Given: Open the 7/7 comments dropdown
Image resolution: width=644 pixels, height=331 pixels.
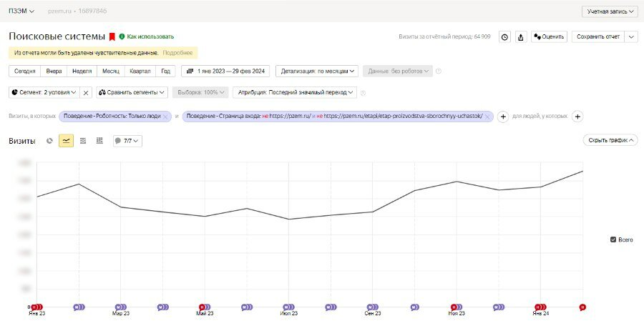Looking at the screenshot, I should click(x=127, y=141).
